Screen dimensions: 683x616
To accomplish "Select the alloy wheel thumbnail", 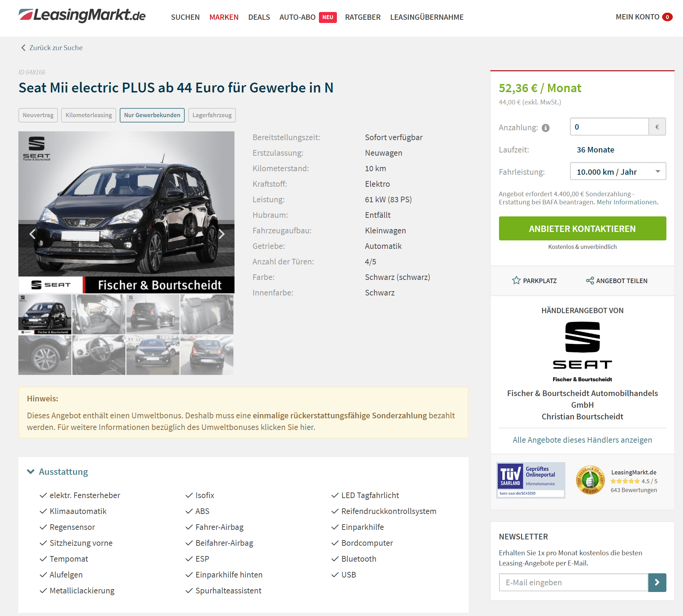I will tap(45, 355).
